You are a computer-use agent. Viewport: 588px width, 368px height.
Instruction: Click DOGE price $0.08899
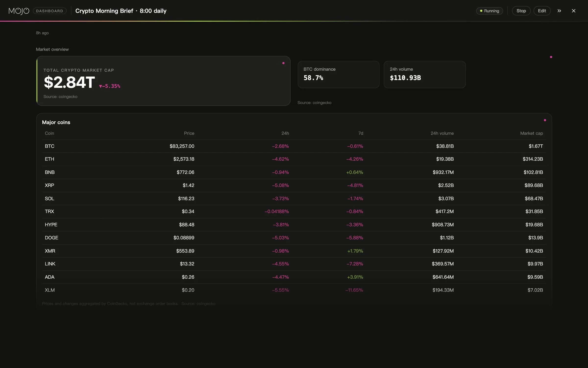click(184, 238)
